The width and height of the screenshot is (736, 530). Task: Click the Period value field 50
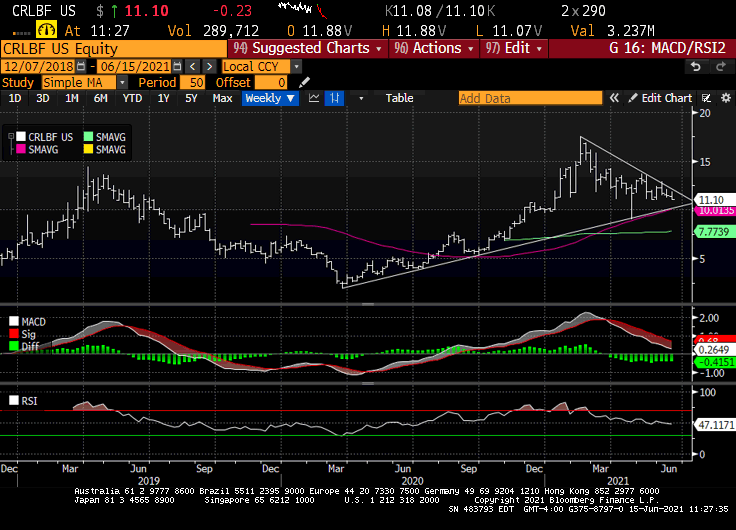pyautogui.click(x=192, y=83)
